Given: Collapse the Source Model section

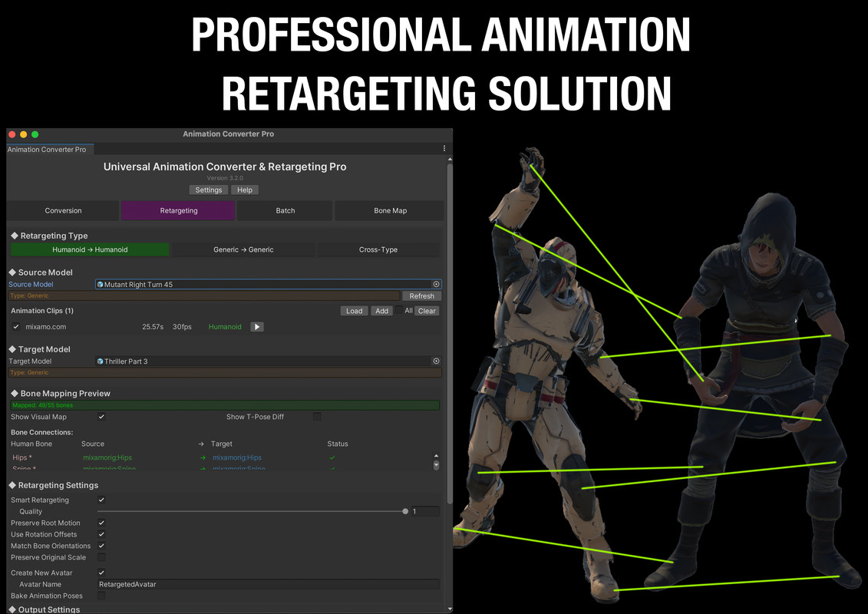Looking at the screenshot, I should pyautogui.click(x=12, y=272).
